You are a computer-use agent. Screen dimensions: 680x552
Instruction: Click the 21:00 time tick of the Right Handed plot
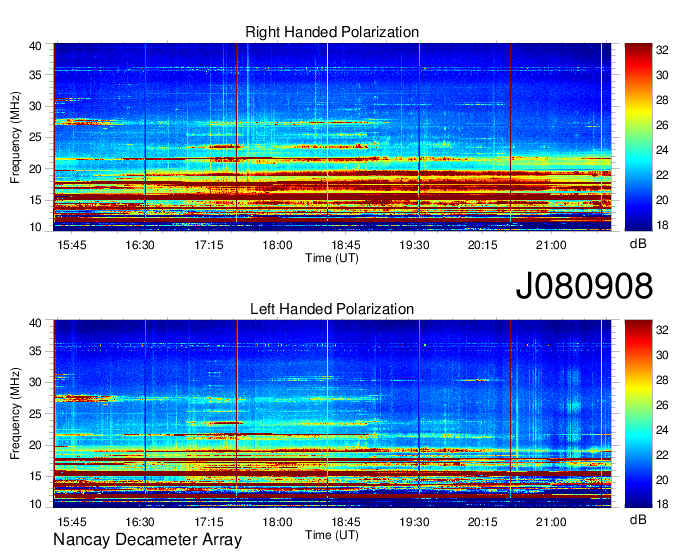tap(551, 245)
